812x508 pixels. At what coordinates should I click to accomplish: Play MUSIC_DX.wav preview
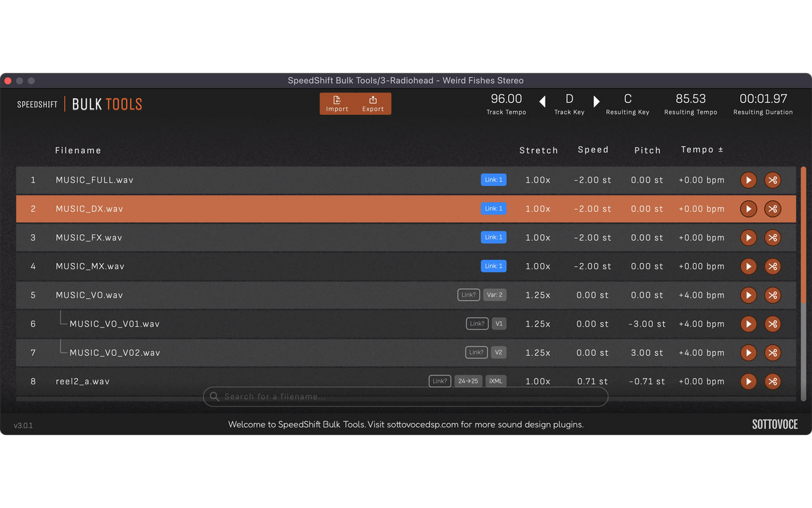coord(748,209)
